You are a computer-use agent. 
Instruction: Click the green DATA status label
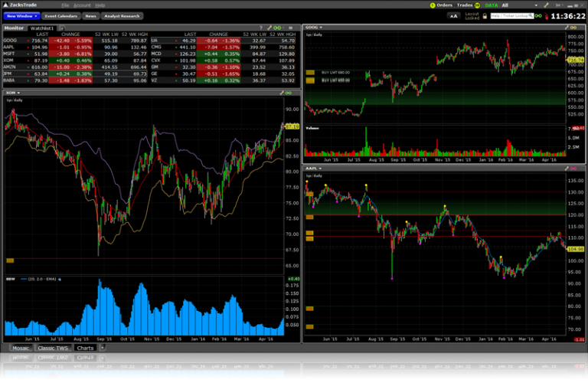[492, 5]
